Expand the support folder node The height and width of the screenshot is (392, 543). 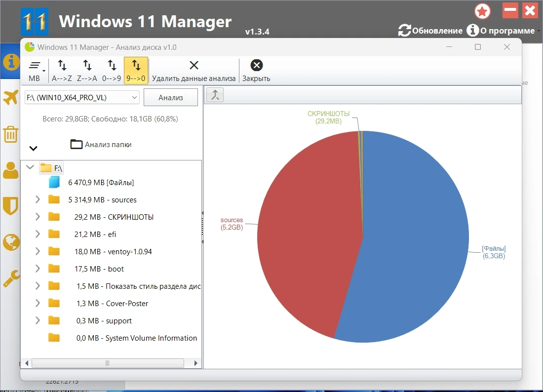[38, 321]
